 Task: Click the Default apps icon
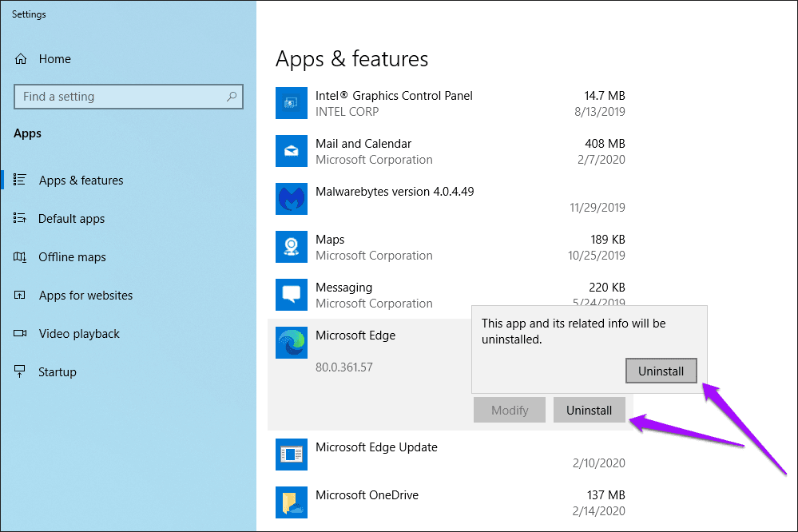click(19, 218)
